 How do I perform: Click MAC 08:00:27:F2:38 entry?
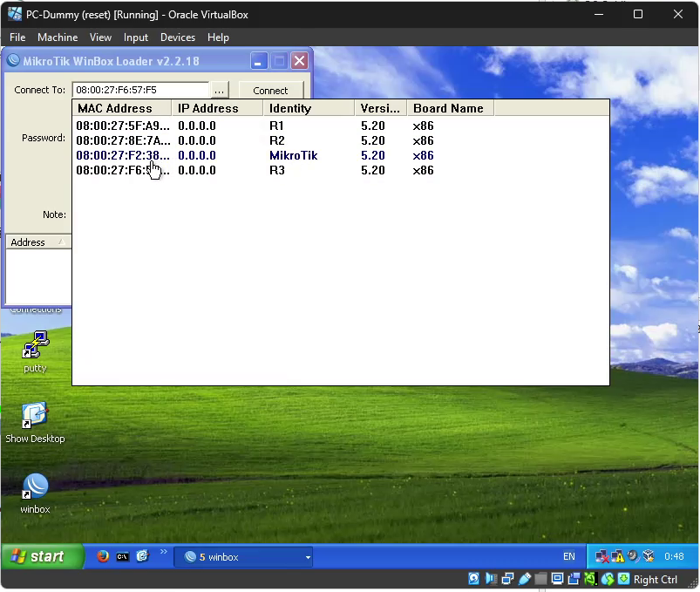click(123, 155)
